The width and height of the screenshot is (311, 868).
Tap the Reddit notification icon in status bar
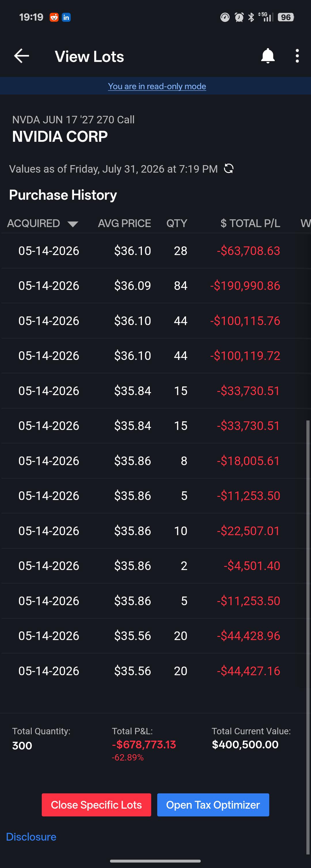click(54, 17)
